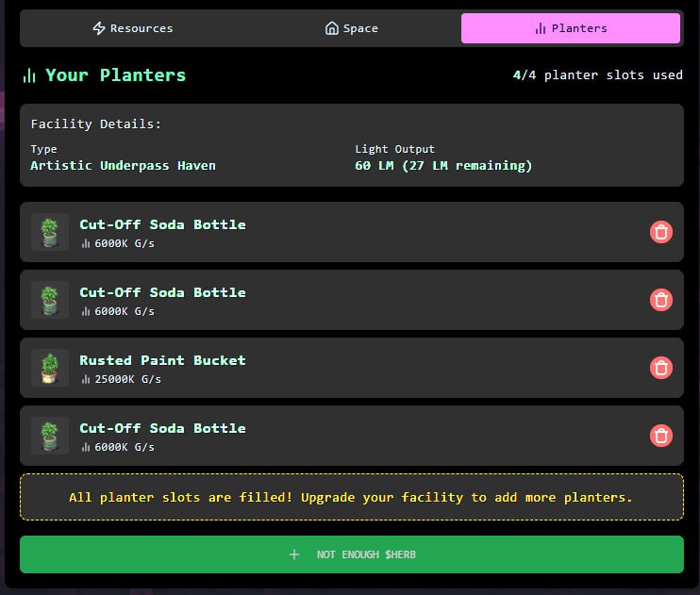Delete the Rusted Paint Bucket planter
The height and width of the screenshot is (595, 700).
661,368
